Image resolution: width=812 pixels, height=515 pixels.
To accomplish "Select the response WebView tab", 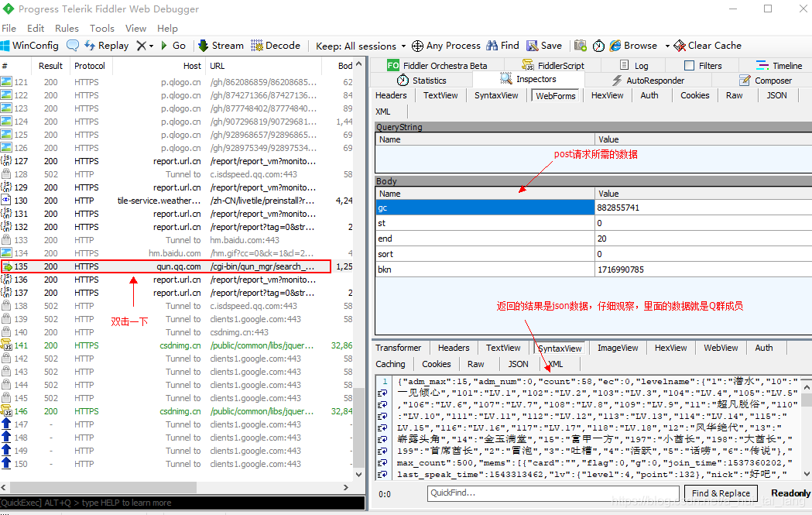I will pos(721,348).
